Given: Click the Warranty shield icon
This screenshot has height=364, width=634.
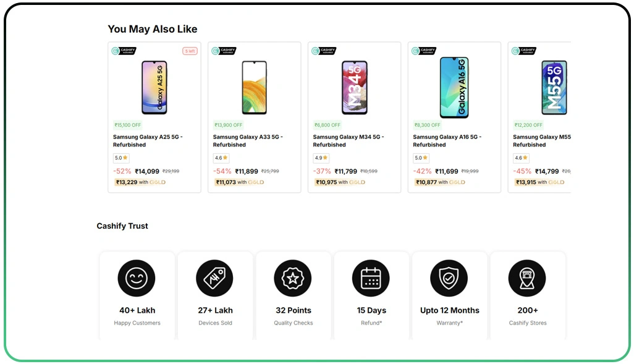Looking at the screenshot, I should (x=449, y=277).
